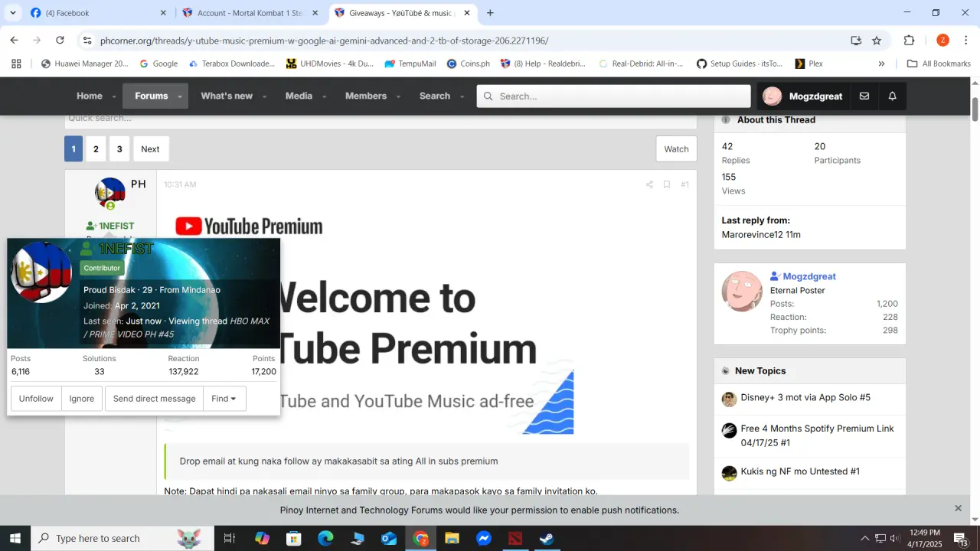This screenshot has width=980, height=551.
Task: Click Unfollow in profile card
Action: coord(36,399)
